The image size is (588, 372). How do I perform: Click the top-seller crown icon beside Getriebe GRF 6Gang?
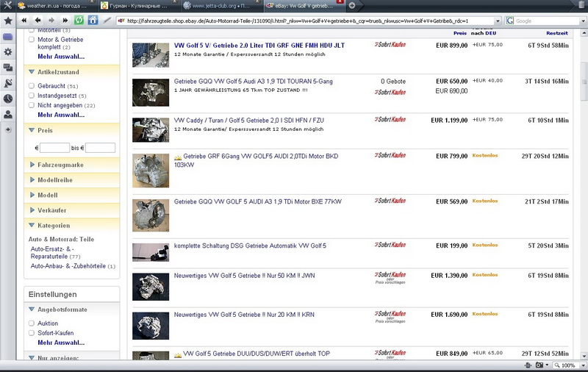pyautogui.click(x=178, y=157)
